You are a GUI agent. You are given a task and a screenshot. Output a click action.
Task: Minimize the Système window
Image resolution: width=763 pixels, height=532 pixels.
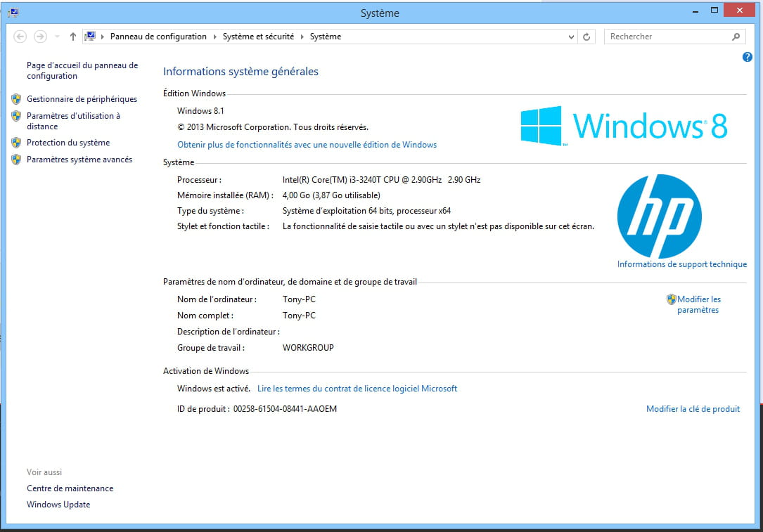coord(696,11)
